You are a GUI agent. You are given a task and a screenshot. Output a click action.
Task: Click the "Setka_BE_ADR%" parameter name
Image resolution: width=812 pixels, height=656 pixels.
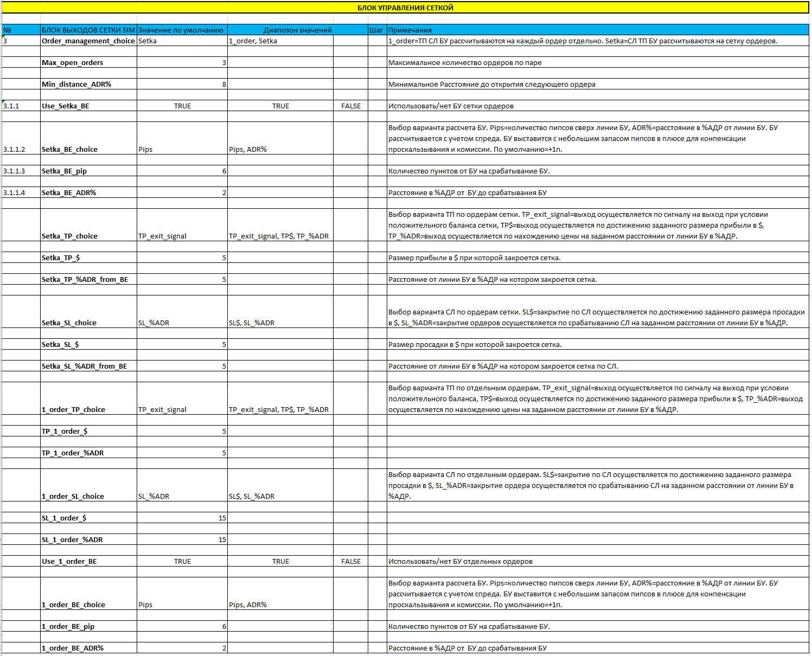coord(88,192)
